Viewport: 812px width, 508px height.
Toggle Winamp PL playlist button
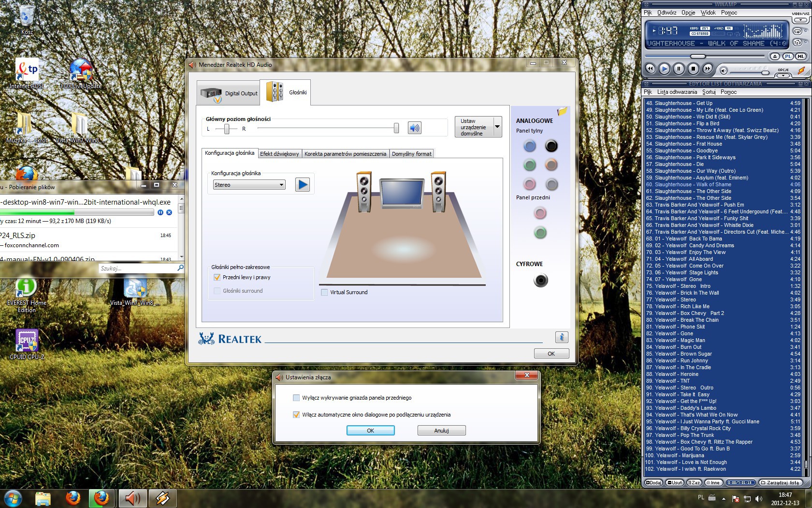[x=788, y=57]
